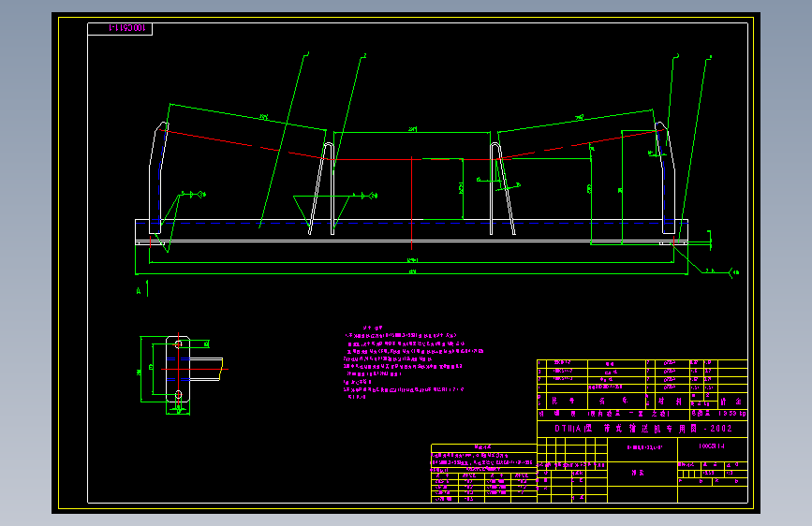Click the part balloon number 2 leader end
This screenshot has width=812, height=526.
pyautogui.click(x=364, y=55)
